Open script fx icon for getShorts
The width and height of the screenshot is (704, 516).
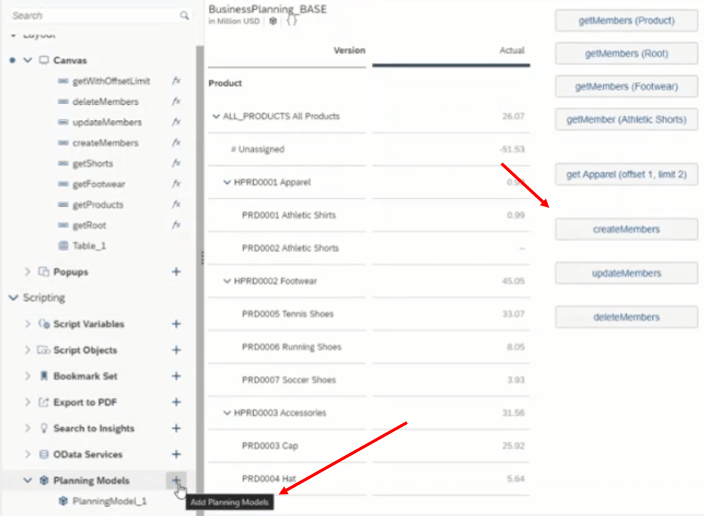(x=176, y=163)
